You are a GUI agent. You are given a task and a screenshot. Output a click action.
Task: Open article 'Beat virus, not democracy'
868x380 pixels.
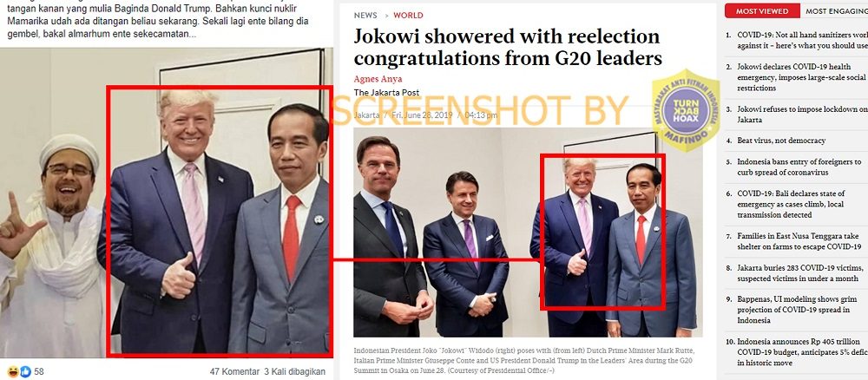781,141
